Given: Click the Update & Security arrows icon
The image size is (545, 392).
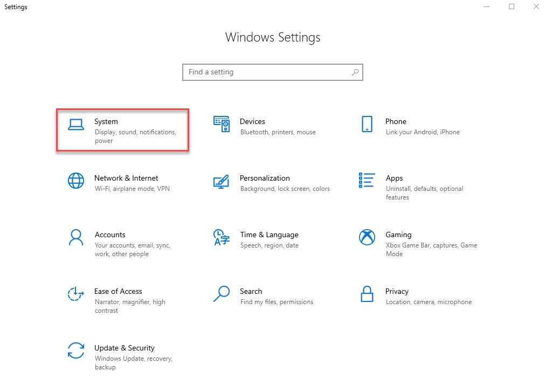Looking at the screenshot, I should tap(76, 350).
